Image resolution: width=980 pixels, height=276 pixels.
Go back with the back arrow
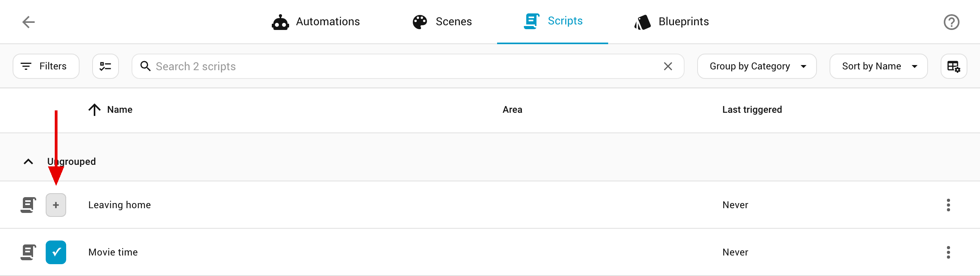28,22
